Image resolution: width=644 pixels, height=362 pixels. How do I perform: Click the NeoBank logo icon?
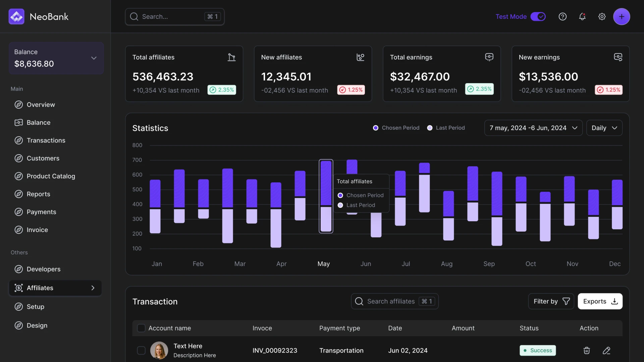(16, 16)
